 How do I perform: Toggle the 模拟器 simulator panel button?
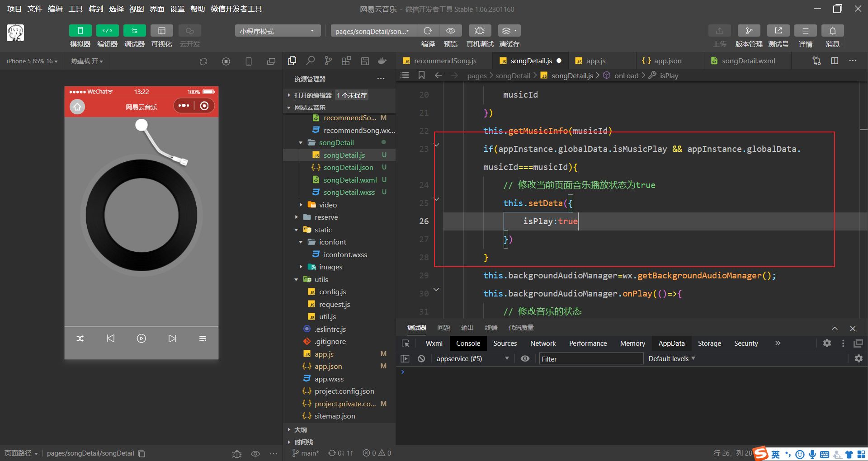tap(80, 31)
